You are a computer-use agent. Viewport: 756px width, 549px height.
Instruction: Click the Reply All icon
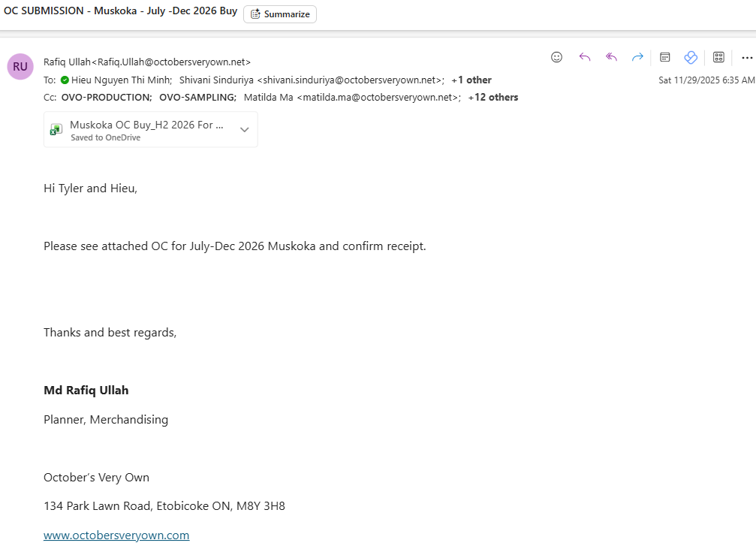point(611,57)
